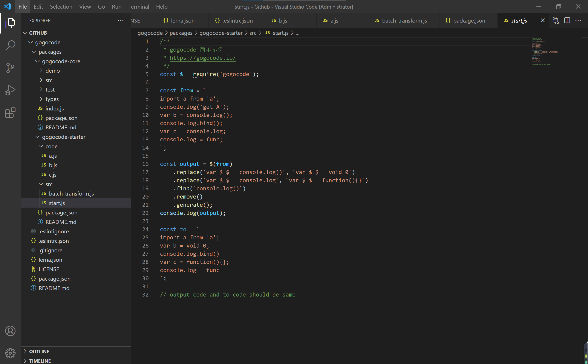Click the gogocode-starter breadcrumb
Screen dimensions: 588x364
tap(221, 33)
